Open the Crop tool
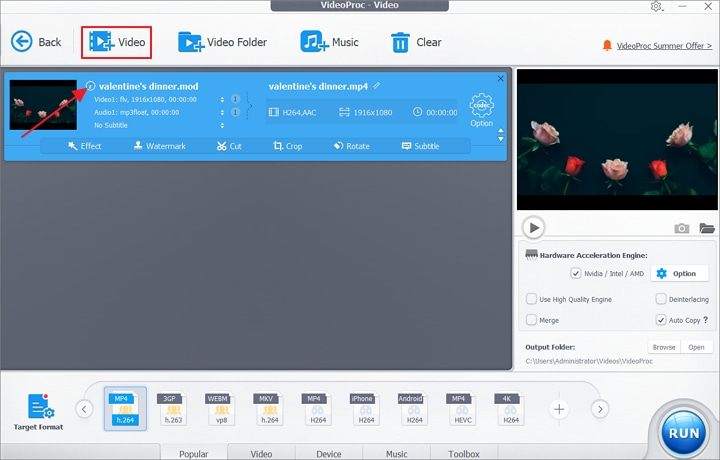Screen dimensions: 720x460 click(x=287, y=146)
